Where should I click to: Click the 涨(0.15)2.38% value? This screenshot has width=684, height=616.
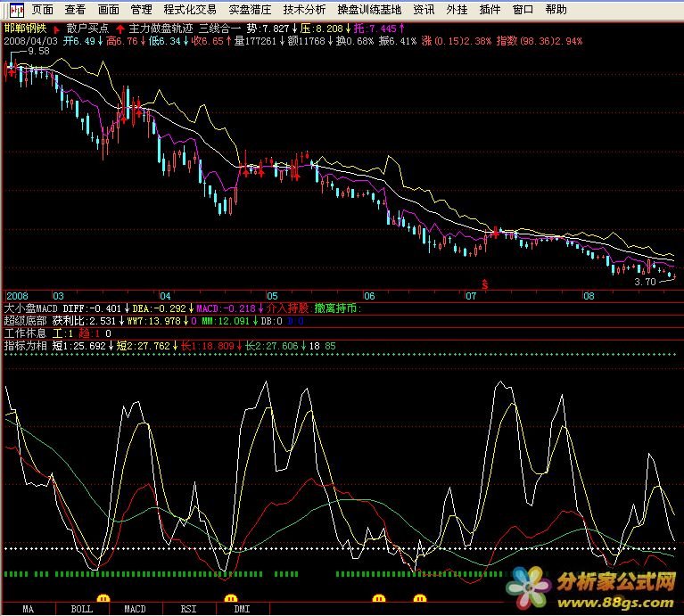pyautogui.click(x=457, y=41)
